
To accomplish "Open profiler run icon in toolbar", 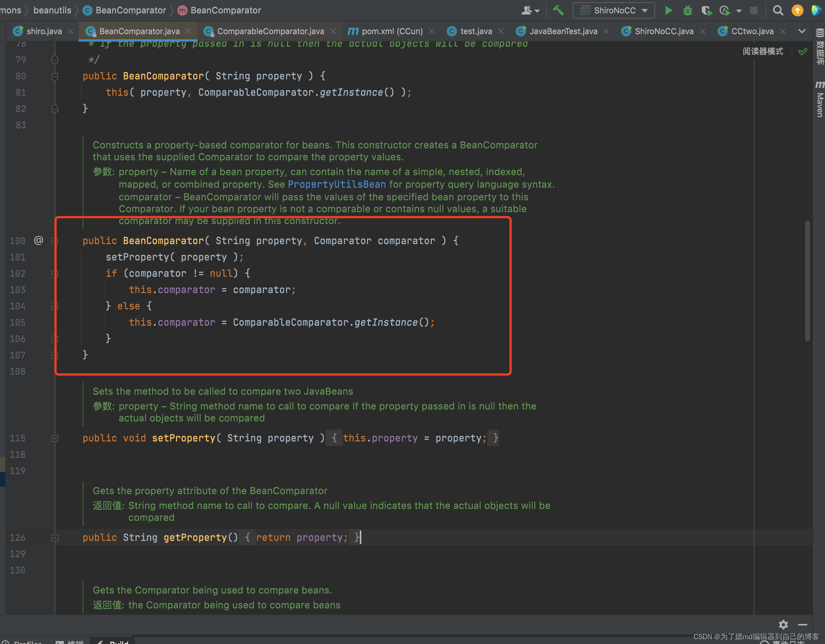I will (725, 10).
